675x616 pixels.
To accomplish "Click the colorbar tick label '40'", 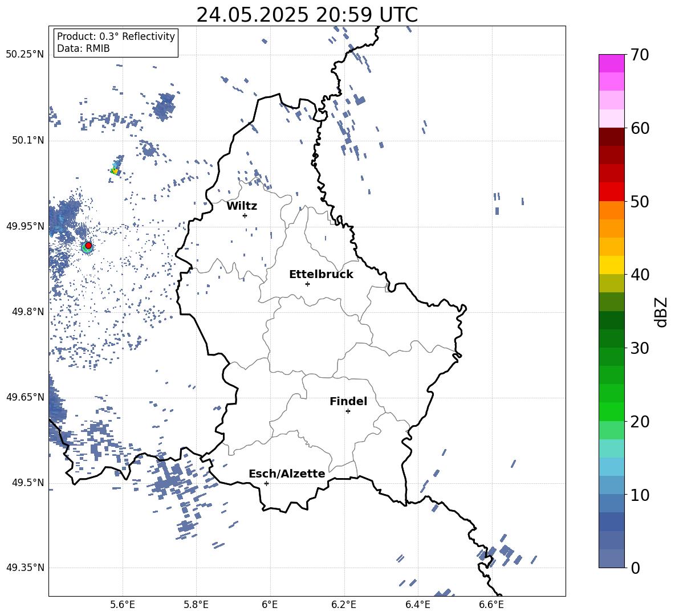I will (x=639, y=275).
